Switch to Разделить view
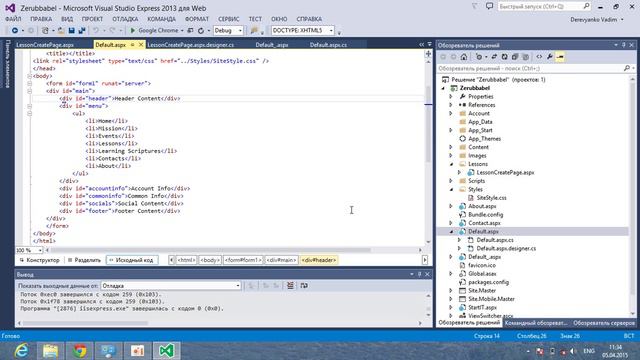 [84, 260]
